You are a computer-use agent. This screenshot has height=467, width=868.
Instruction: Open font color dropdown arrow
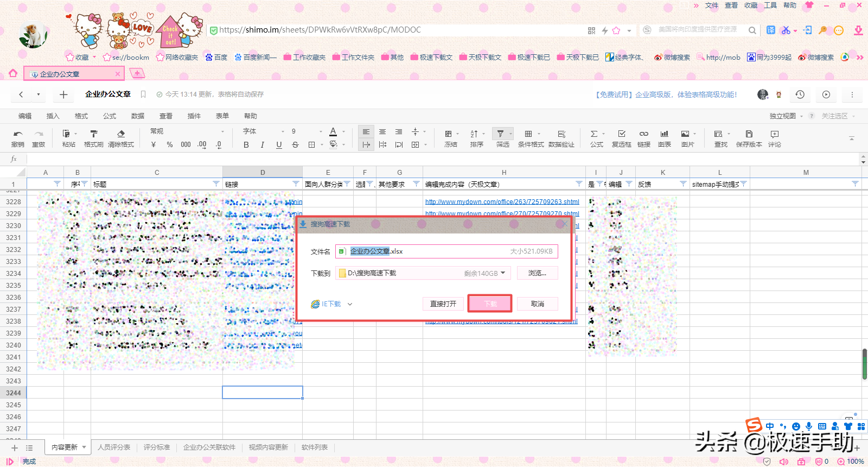pos(343,132)
